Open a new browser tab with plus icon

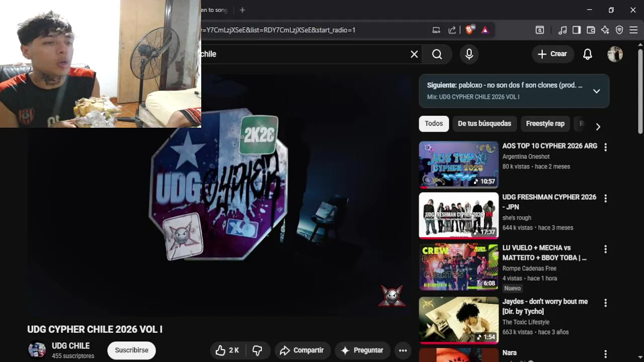(242, 10)
